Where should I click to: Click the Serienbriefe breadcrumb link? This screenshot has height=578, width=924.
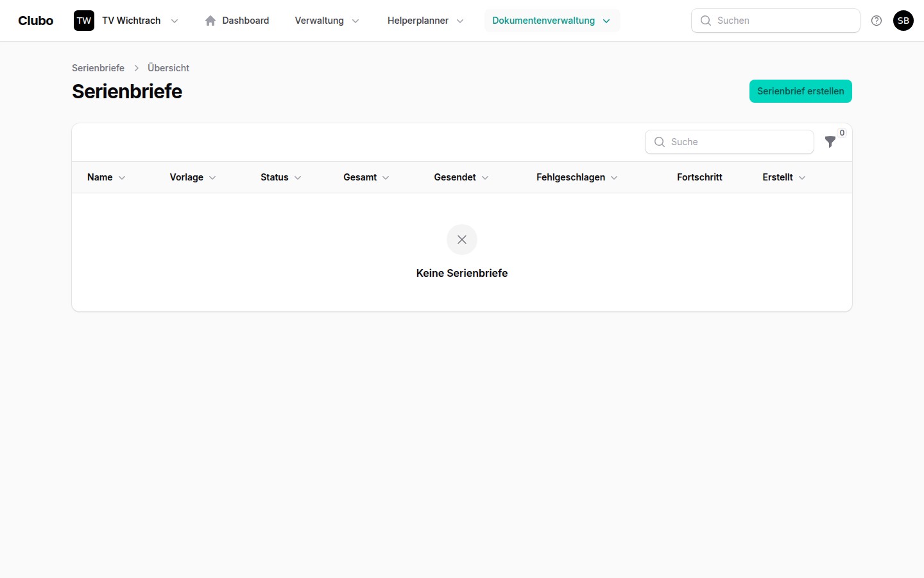point(98,68)
